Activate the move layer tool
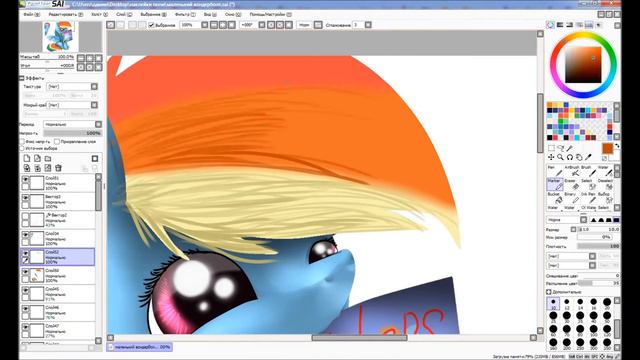 click(551, 157)
